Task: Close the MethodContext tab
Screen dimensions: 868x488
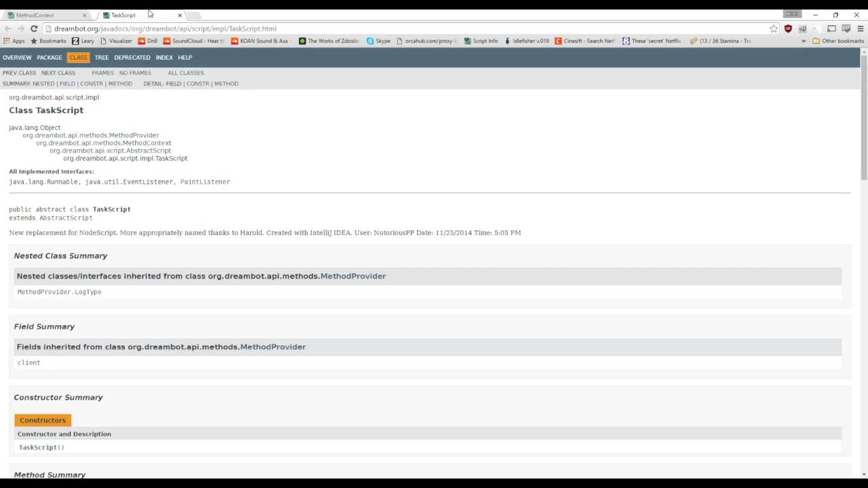Action: (x=84, y=15)
